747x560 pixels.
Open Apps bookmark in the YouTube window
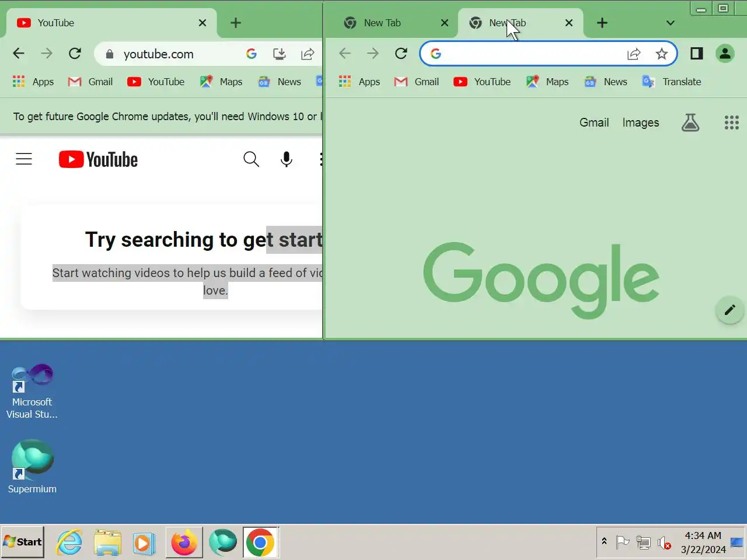click(33, 82)
